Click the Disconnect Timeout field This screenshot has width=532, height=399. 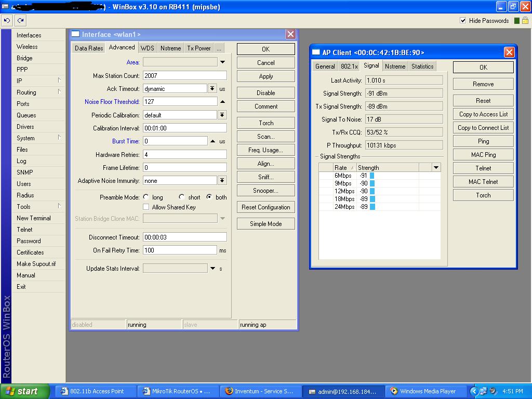click(184, 237)
